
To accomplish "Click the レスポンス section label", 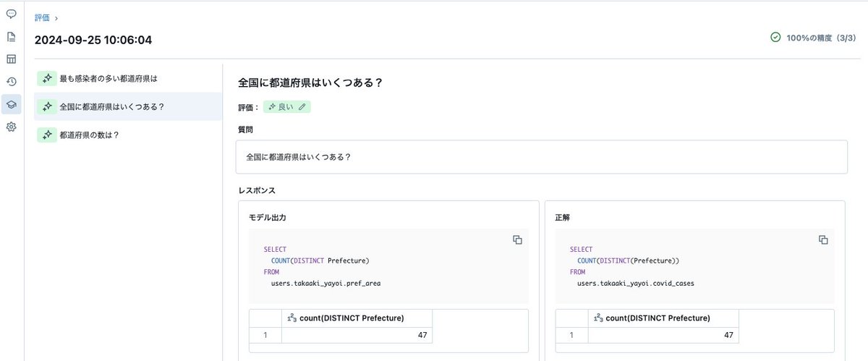I will (x=257, y=190).
